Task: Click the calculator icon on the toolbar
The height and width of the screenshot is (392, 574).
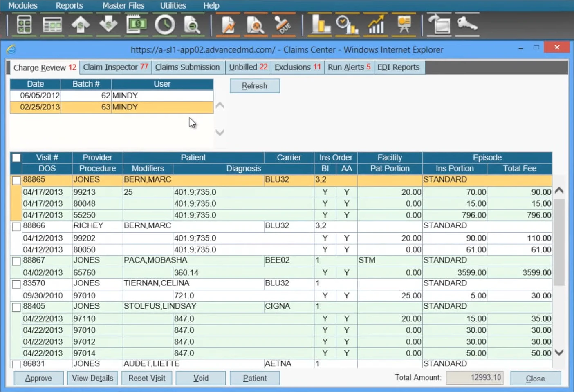Action: pos(23,24)
